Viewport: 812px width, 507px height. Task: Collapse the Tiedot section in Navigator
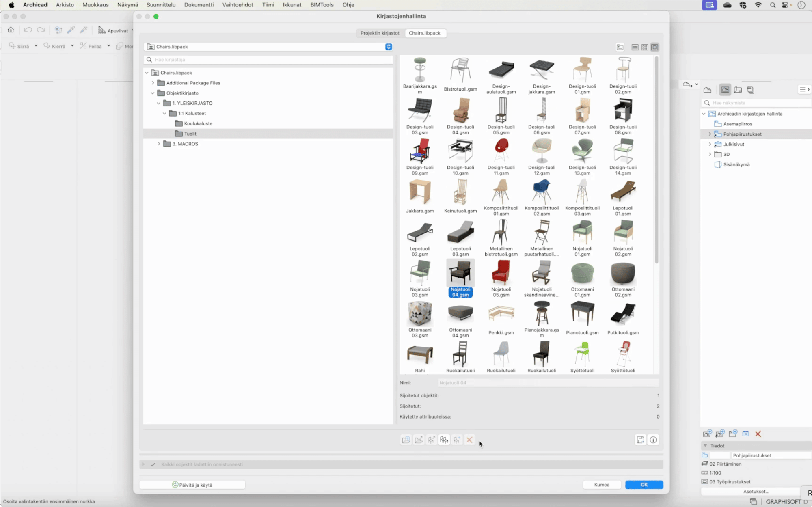[x=705, y=446]
